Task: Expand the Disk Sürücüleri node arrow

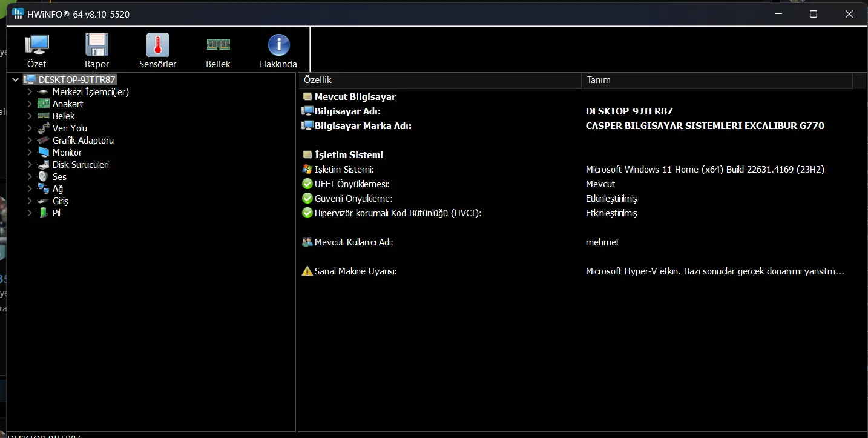Action: coord(29,165)
